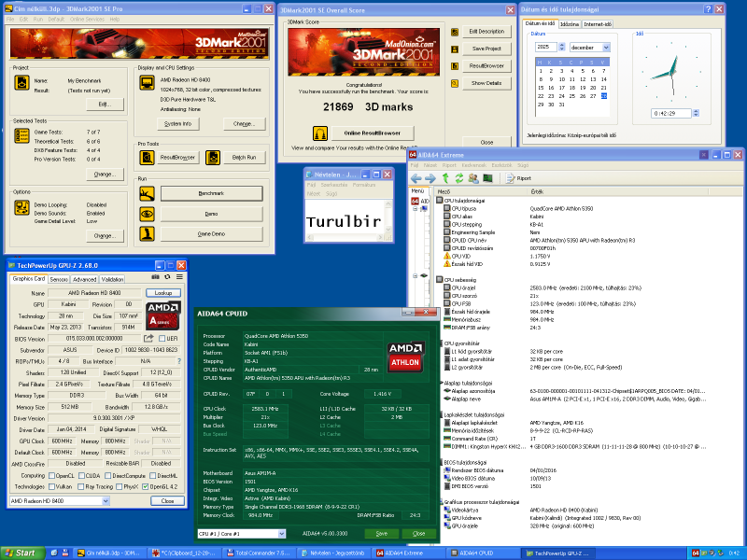Open the AIDA64 user management icon

pyautogui.click(x=473, y=178)
